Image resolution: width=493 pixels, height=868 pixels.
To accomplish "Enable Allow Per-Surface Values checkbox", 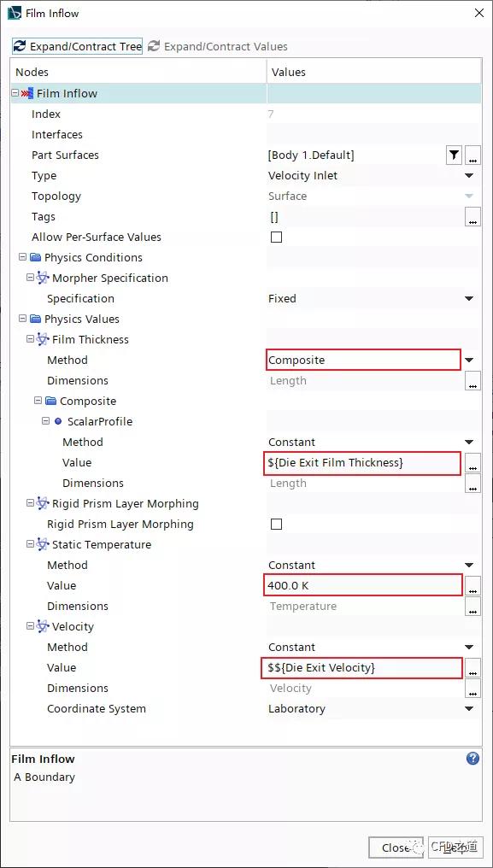I will (276, 237).
